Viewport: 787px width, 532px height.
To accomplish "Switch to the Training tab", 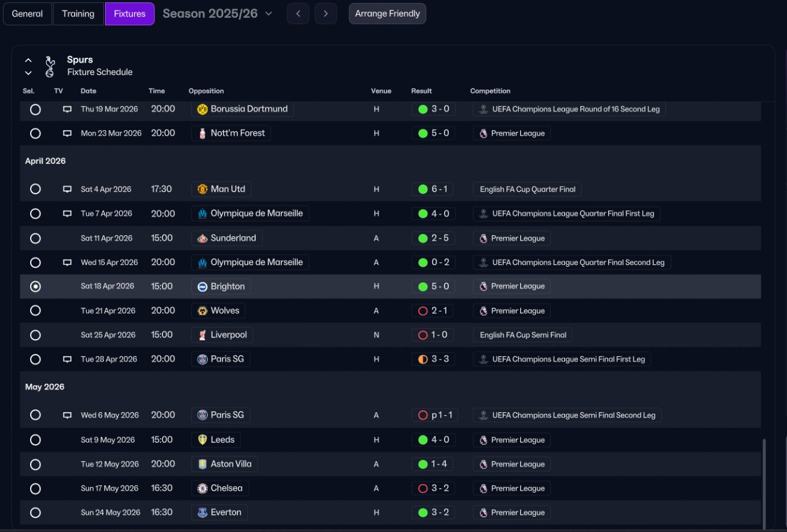I will point(78,14).
